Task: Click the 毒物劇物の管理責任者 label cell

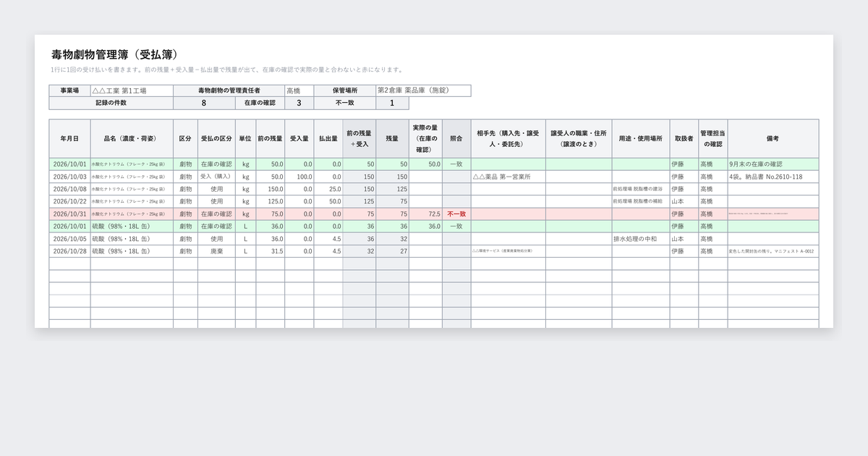Action: (x=229, y=90)
